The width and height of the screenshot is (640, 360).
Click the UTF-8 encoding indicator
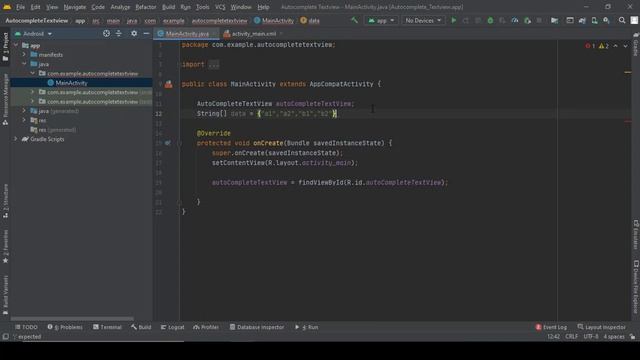(591, 337)
